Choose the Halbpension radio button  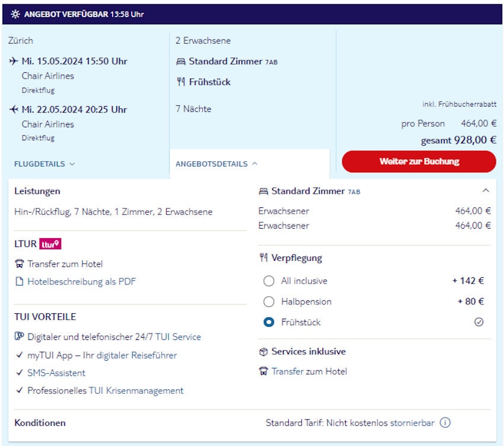pos(269,302)
